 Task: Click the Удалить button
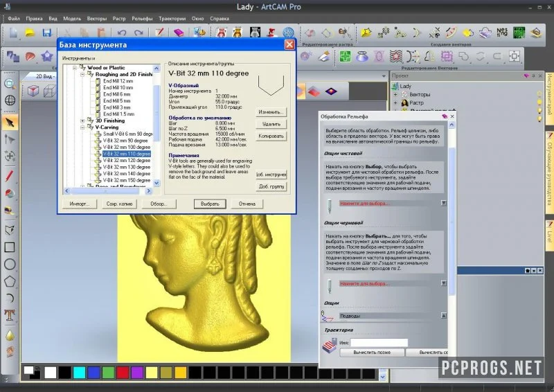pyautogui.click(x=271, y=124)
